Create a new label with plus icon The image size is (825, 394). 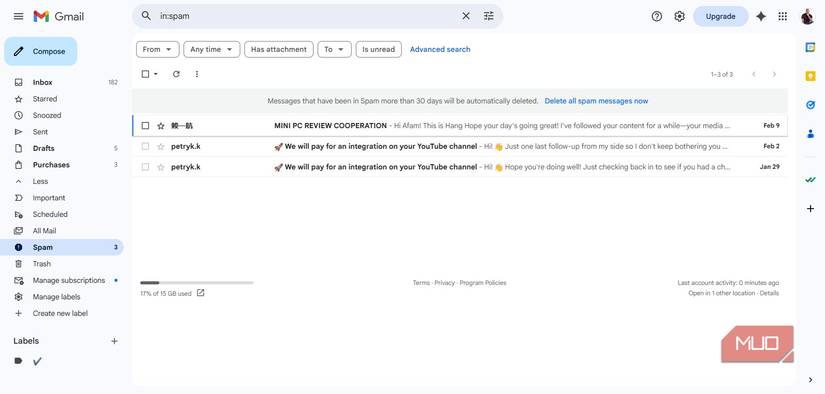coord(114,341)
